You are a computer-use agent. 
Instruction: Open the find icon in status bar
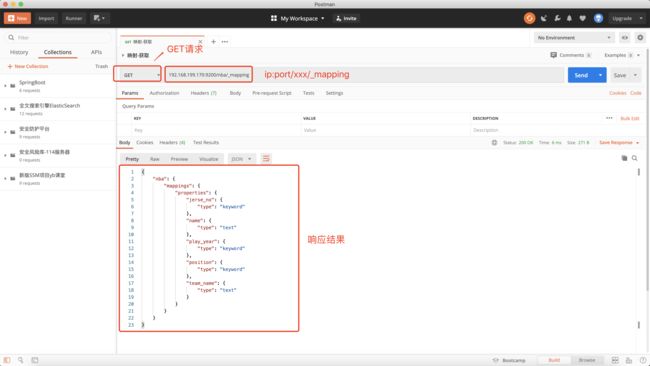pos(20,360)
